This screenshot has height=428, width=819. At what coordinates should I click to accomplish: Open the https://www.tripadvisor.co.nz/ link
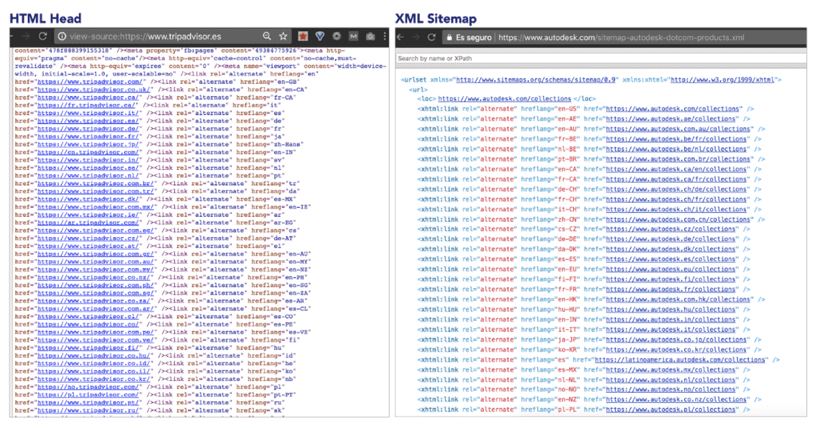(94, 277)
